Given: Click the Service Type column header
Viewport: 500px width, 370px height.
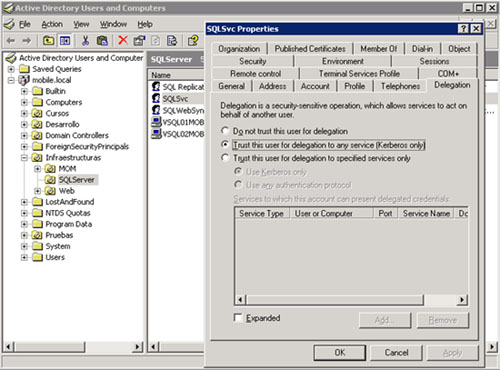Looking at the screenshot, I should 262,213.
